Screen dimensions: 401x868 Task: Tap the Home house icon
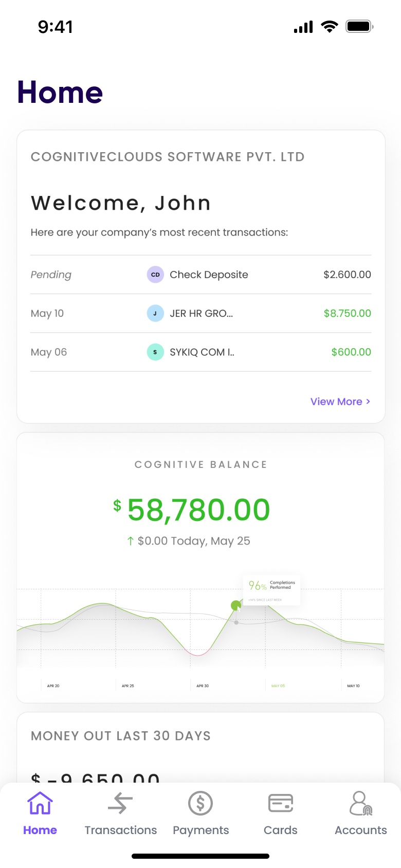[x=40, y=803]
